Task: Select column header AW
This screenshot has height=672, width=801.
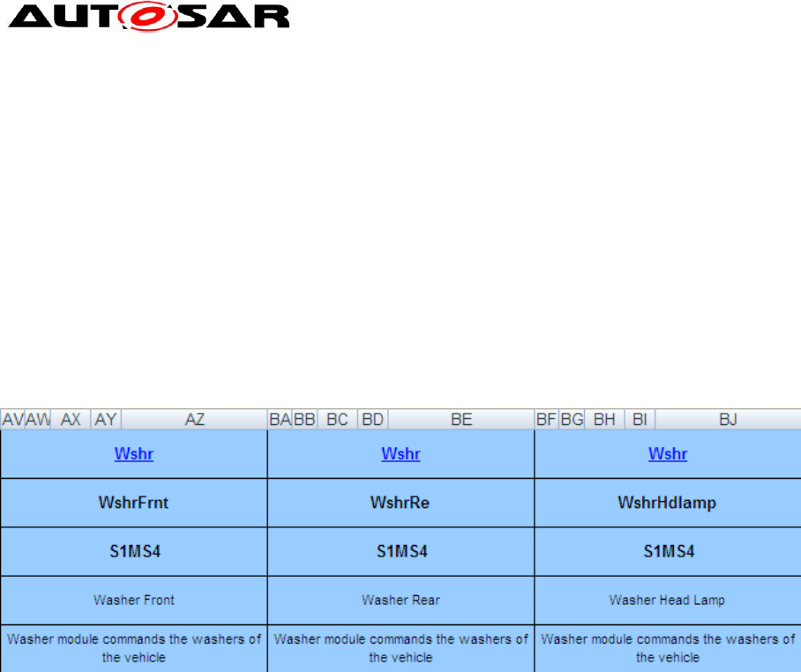Action: pos(38,419)
